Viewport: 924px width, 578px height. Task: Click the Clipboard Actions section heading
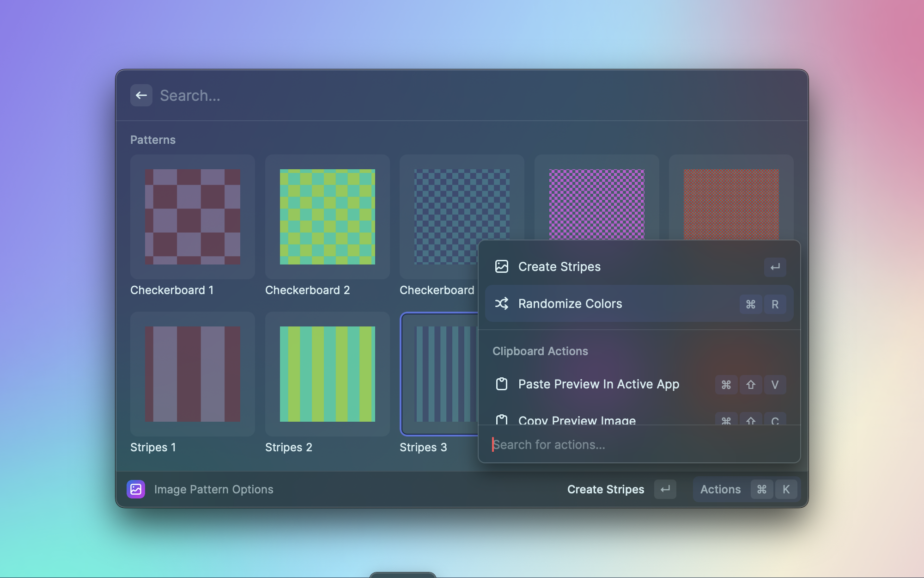pos(540,351)
